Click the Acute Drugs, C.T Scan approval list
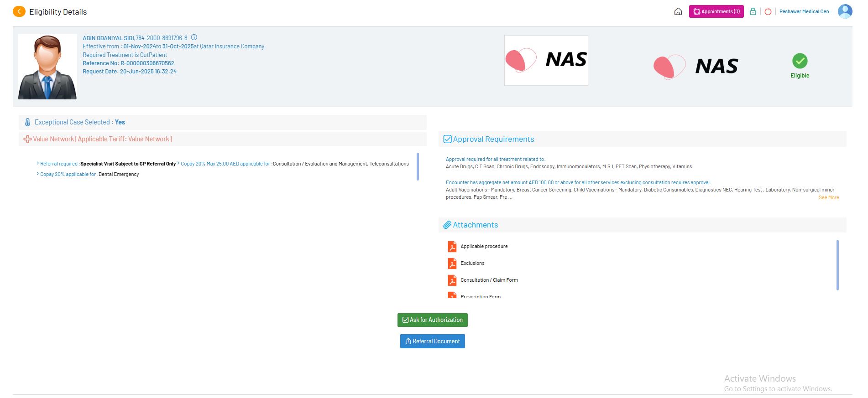 [569, 166]
